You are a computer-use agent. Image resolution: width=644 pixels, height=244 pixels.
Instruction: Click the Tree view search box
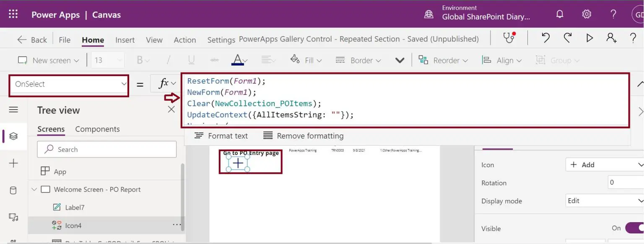coord(106,149)
